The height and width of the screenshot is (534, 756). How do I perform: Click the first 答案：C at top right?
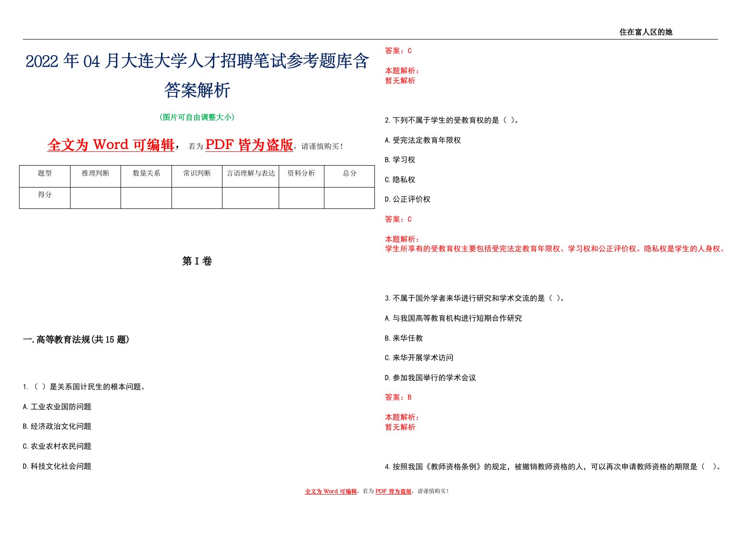(x=398, y=51)
